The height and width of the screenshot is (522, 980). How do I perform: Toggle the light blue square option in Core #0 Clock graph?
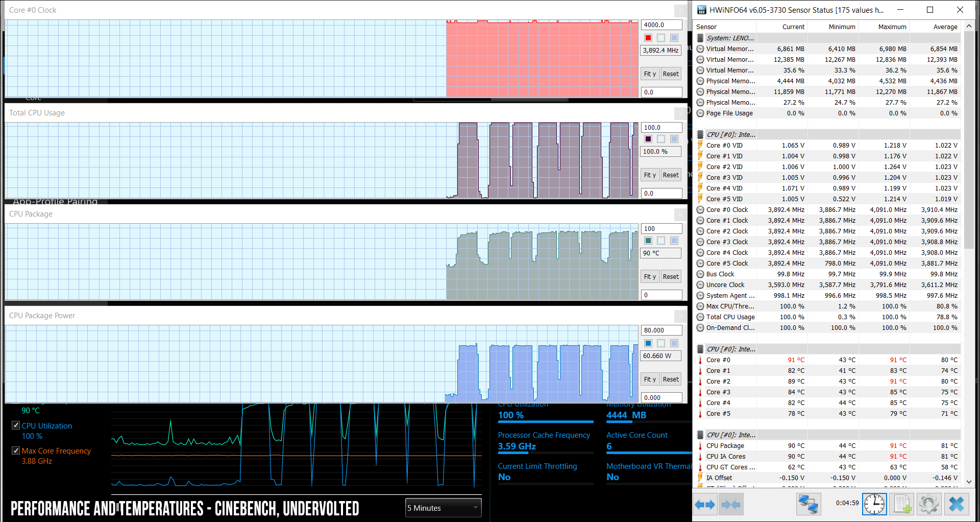pyautogui.click(x=674, y=38)
